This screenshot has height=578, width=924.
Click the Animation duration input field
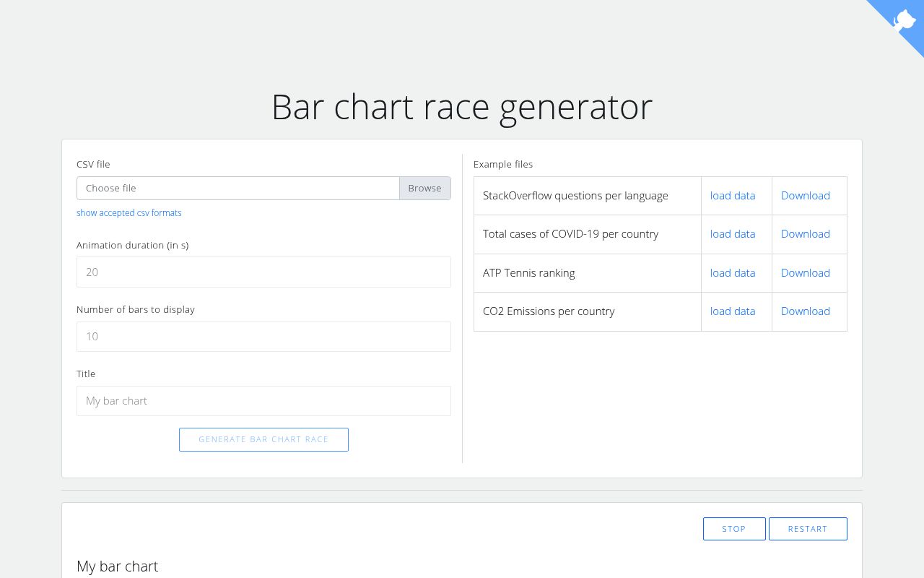tap(263, 272)
